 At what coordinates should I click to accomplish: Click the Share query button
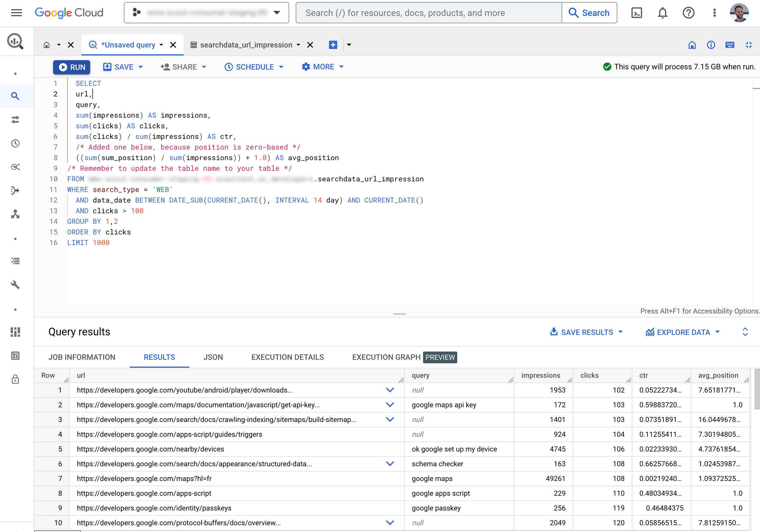coord(183,66)
